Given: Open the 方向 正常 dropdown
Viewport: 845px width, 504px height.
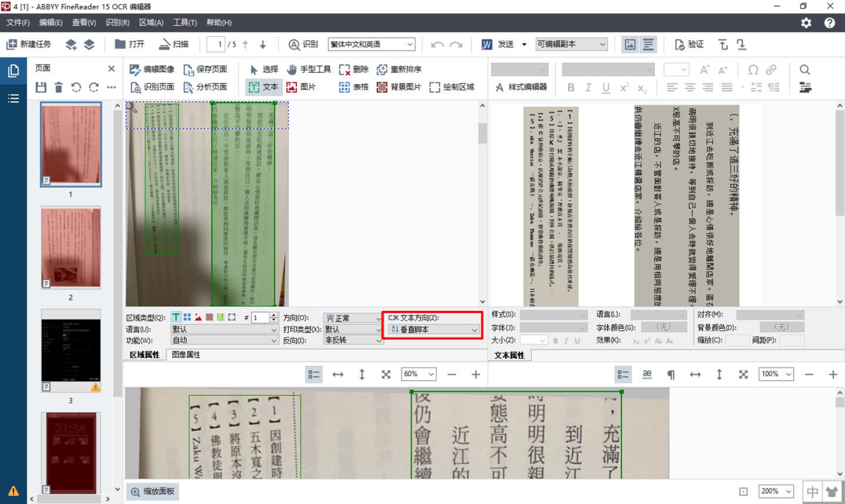Looking at the screenshot, I should tap(353, 318).
